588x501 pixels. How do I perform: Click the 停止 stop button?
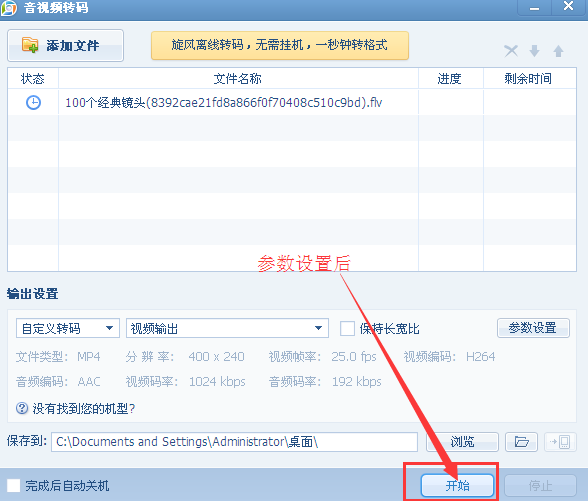click(540, 486)
